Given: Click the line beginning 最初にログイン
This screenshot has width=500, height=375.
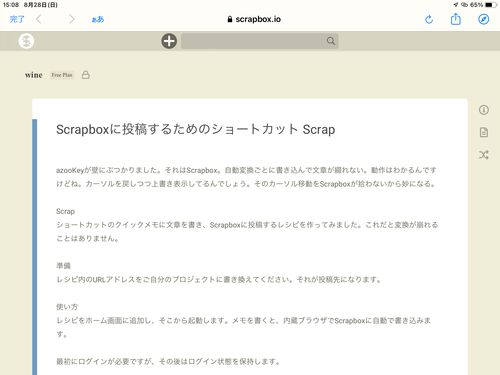Looking at the screenshot, I should point(168,361).
